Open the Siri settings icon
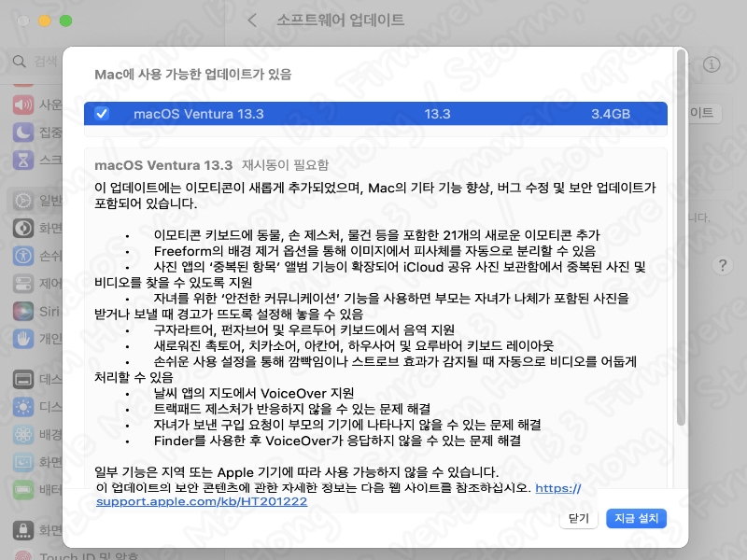Viewport: 747px width, 560px height. [x=23, y=312]
